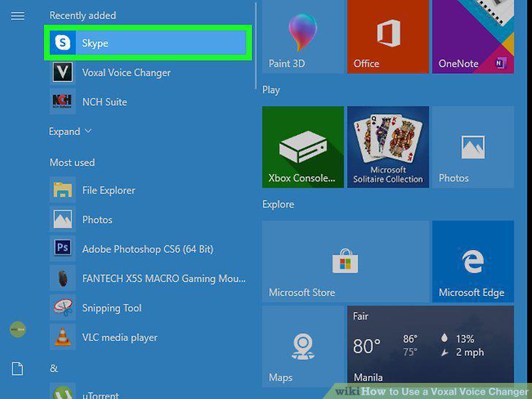
Task: Open File Explorer icon in Most used
Action: click(63, 190)
